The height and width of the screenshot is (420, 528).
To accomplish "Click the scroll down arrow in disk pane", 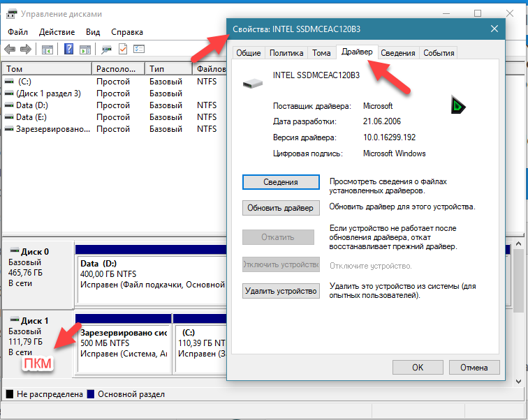I will (518, 381).
